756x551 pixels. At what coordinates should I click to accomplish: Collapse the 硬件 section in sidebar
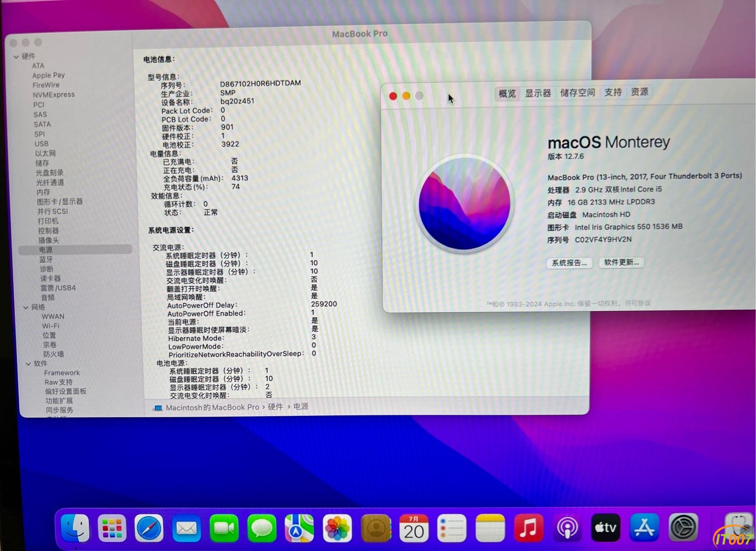coord(16,57)
